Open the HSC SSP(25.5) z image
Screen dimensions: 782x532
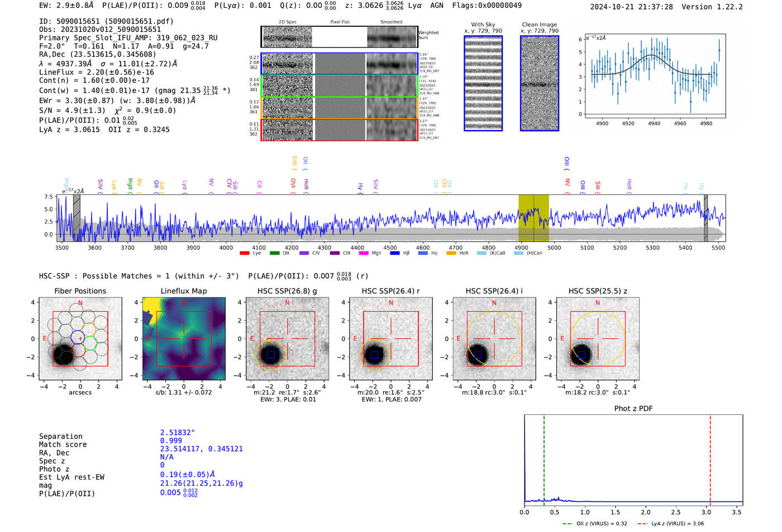[x=598, y=338]
